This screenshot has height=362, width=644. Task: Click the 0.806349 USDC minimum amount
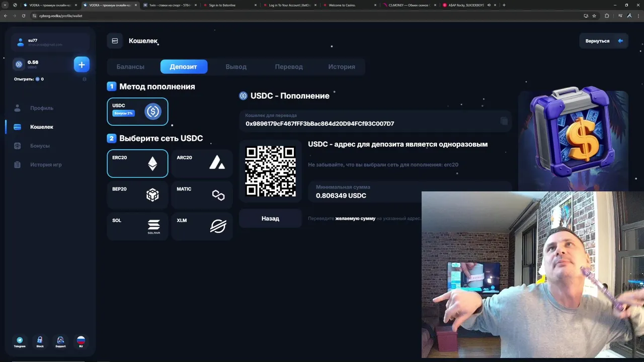341,196
